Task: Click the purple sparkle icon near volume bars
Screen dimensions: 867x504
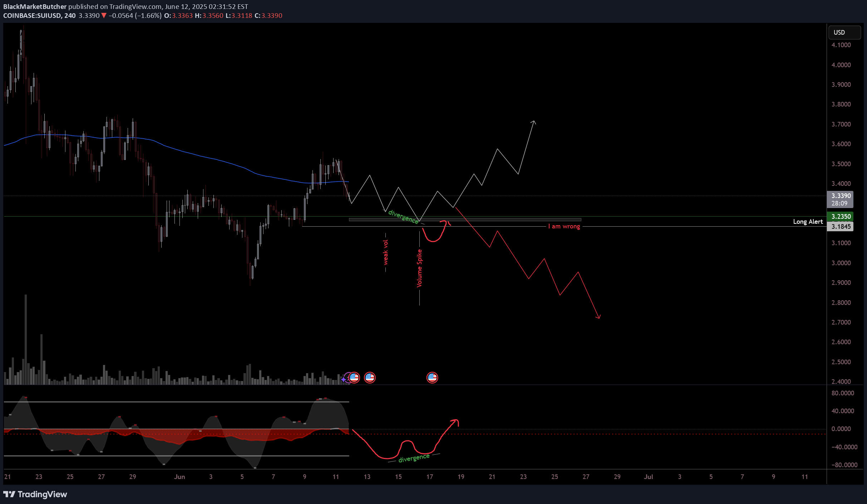Action: (x=344, y=379)
